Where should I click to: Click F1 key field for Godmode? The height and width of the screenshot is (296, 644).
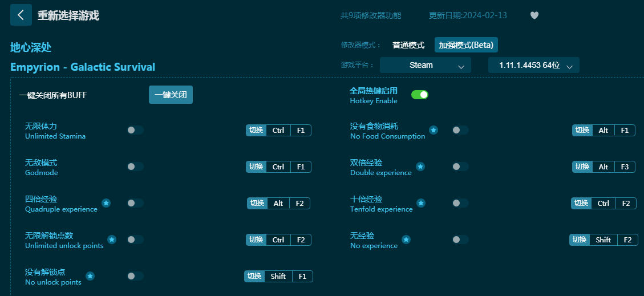[301, 167]
